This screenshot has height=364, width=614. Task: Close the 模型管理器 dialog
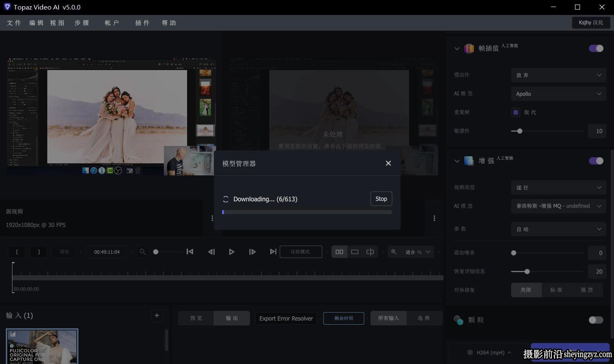pos(388,163)
